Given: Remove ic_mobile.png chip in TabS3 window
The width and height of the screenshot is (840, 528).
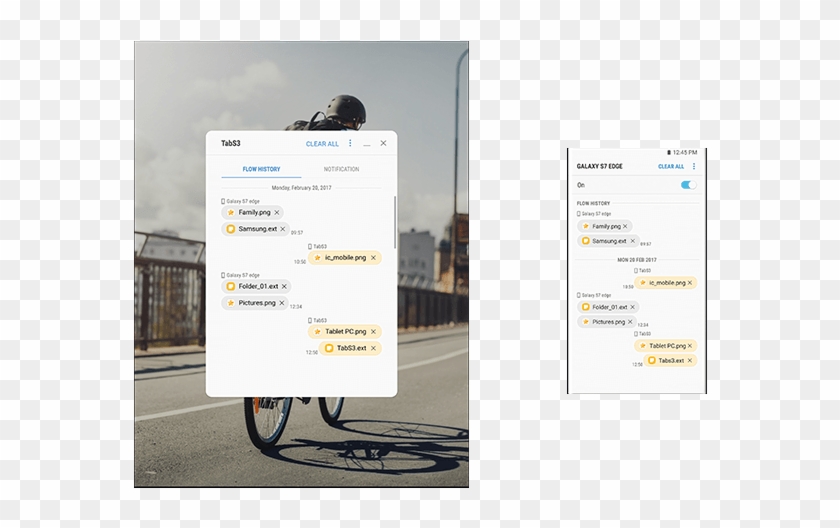Looking at the screenshot, I should pos(374,257).
